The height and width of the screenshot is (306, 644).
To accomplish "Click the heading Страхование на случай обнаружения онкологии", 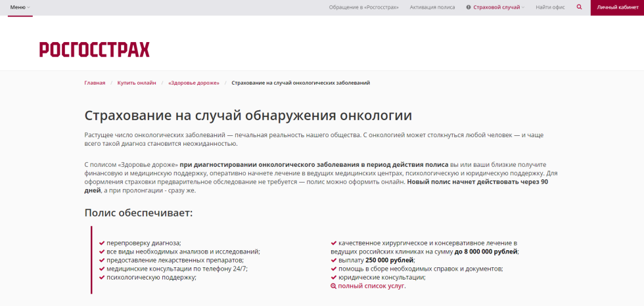I will tap(248, 116).
